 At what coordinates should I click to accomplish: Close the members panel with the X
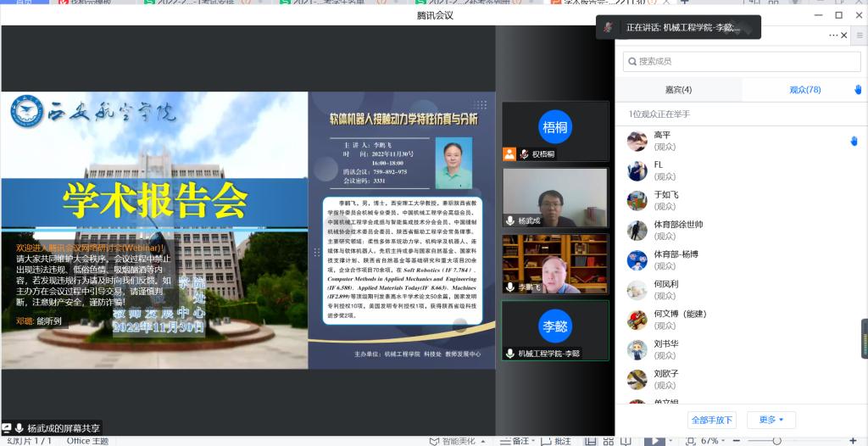pos(844,35)
